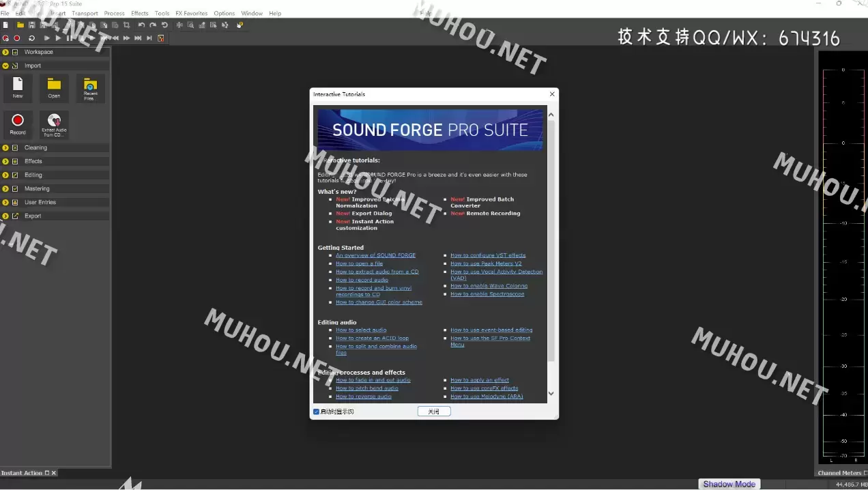Viewport: 868px width, 490px height.
Task: Expand the Effects section chevron
Action: [x=5, y=161]
